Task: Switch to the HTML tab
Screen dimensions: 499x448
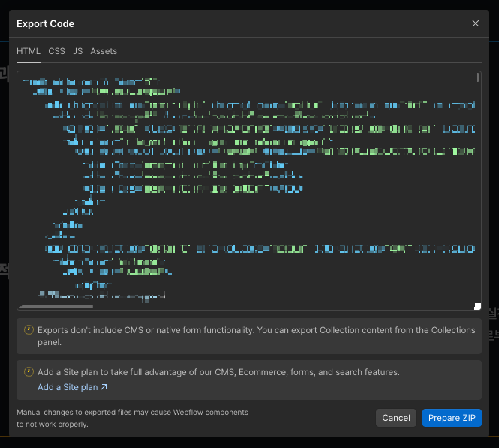Action: pyautogui.click(x=29, y=51)
